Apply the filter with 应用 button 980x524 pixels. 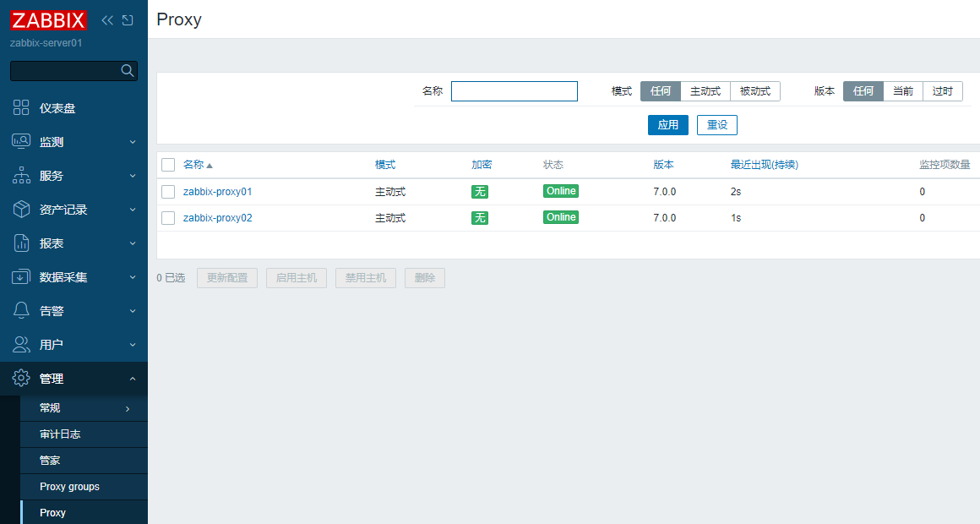pyautogui.click(x=668, y=124)
